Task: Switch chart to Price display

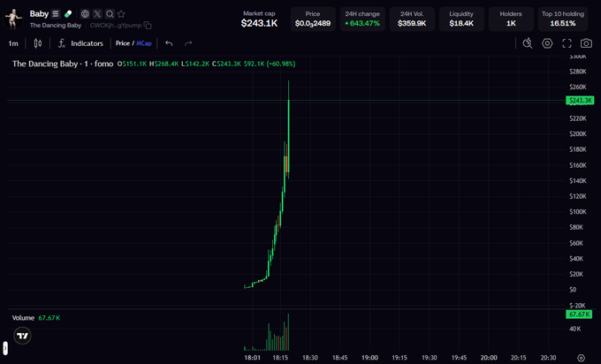Action: pyautogui.click(x=123, y=43)
